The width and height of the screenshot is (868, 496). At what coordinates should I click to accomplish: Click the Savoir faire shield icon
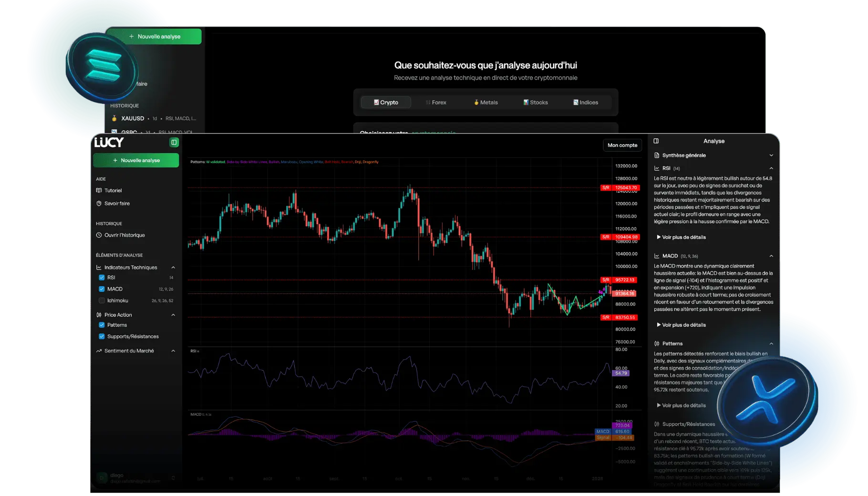[99, 203]
